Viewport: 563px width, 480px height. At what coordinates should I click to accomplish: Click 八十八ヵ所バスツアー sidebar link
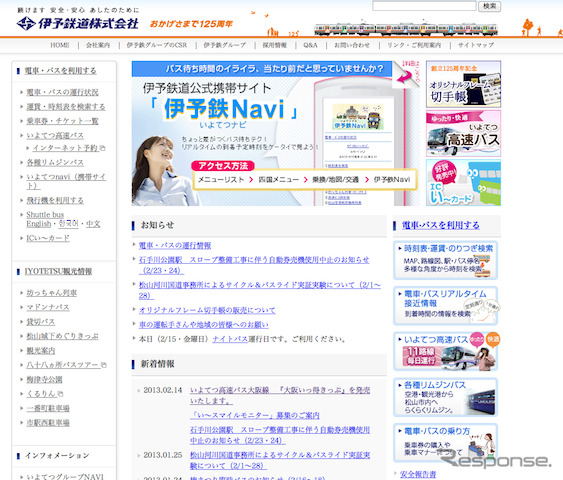tap(66, 365)
